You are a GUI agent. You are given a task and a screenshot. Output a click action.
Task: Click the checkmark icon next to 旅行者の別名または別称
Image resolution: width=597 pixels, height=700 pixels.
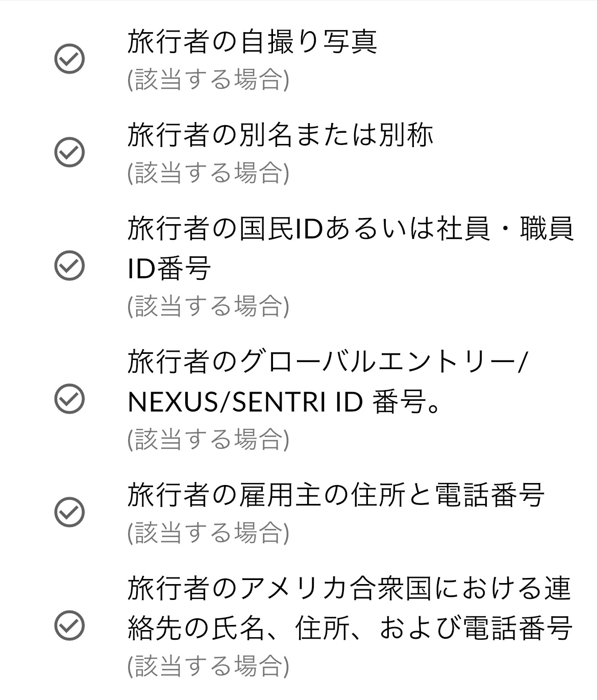coord(69,152)
